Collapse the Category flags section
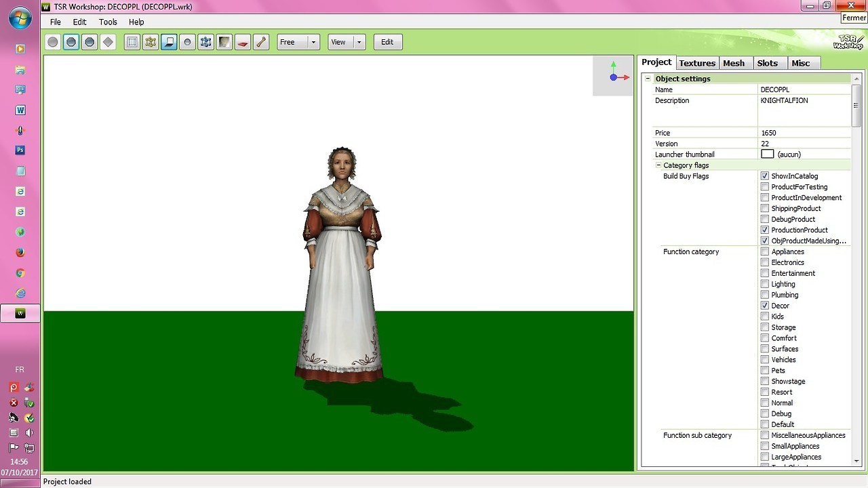The image size is (868, 488). coord(658,165)
